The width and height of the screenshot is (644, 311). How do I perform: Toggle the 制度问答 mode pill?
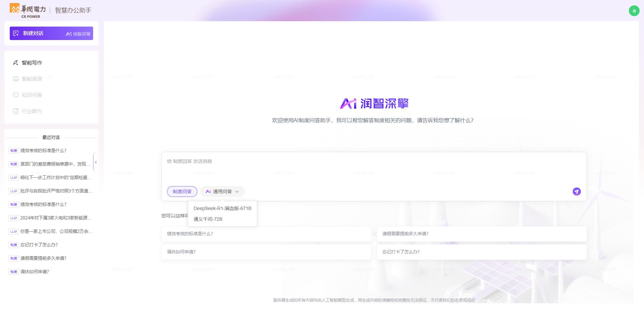(182, 192)
